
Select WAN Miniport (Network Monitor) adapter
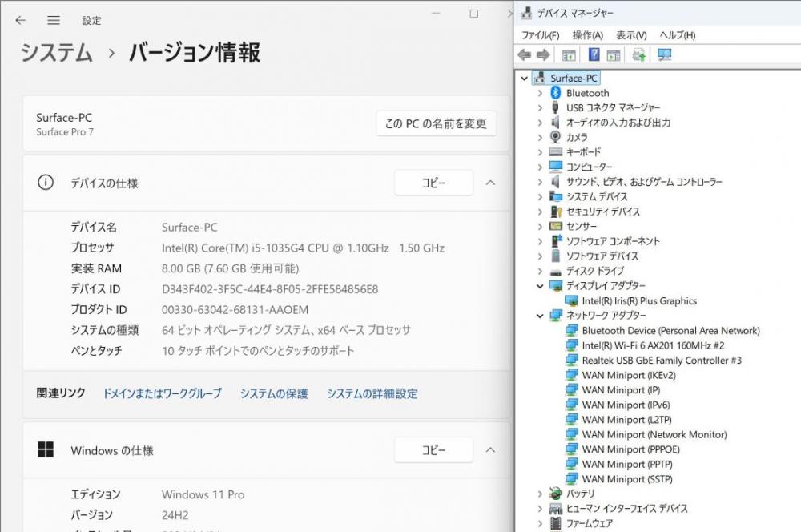pyautogui.click(x=654, y=434)
